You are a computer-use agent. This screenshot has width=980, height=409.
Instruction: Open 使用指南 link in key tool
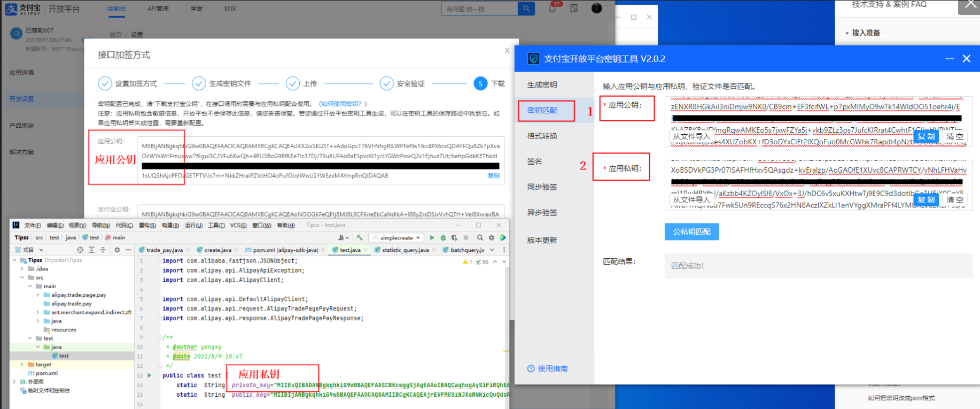548,369
